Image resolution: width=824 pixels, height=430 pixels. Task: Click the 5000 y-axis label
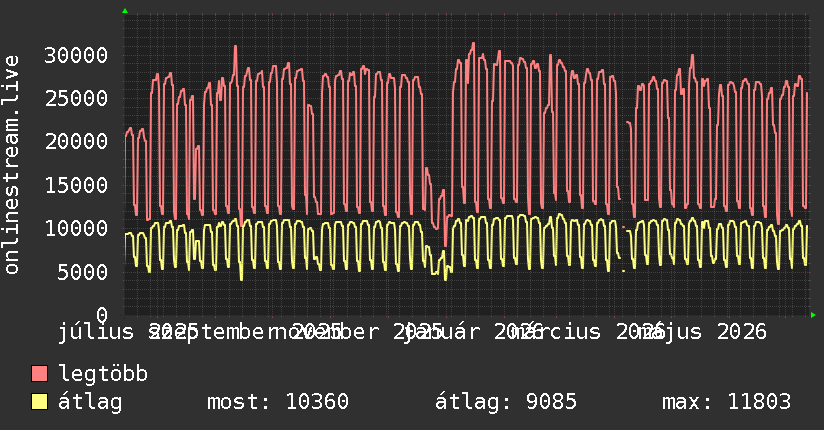tap(82, 272)
